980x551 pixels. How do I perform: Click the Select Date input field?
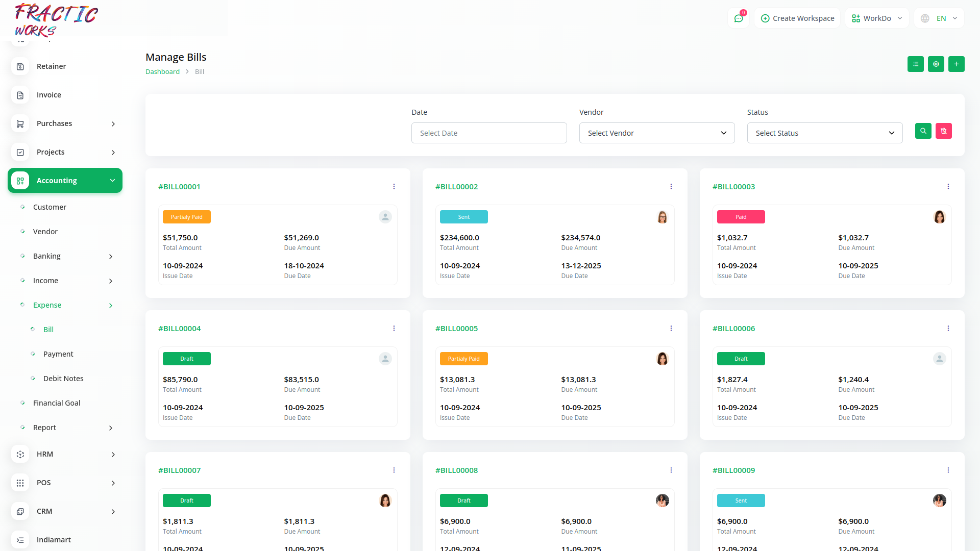(x=488, y=133)
